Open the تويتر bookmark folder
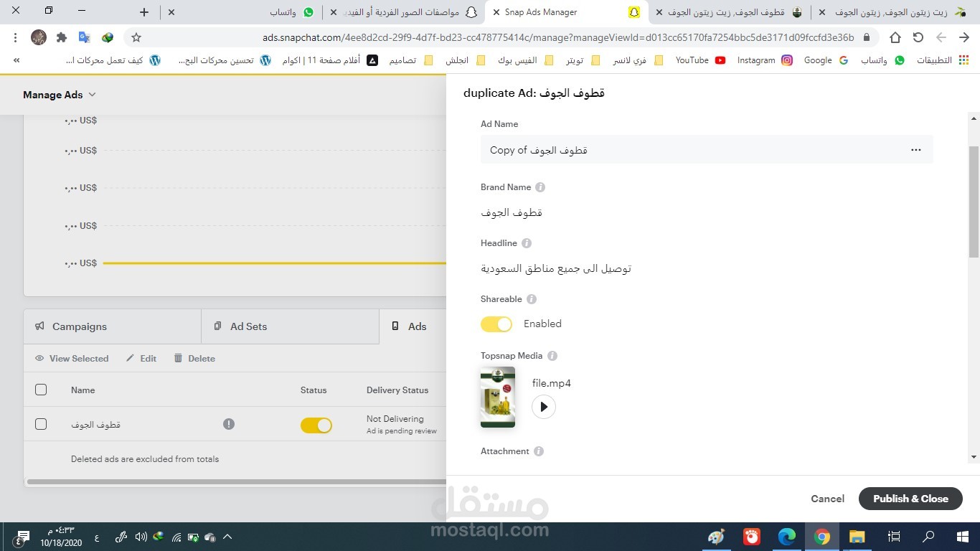Image resolution: width=980 pixels, height=551 pixels. point(583,60)
